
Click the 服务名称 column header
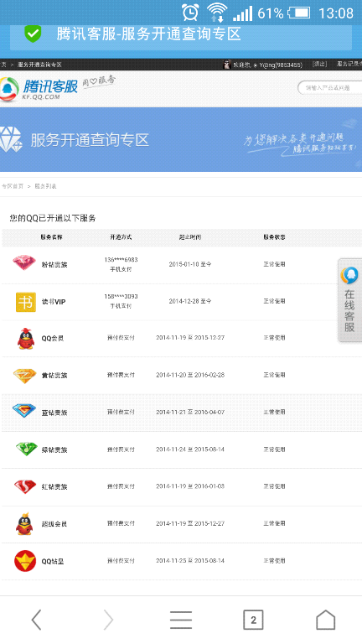pos(51,237)
